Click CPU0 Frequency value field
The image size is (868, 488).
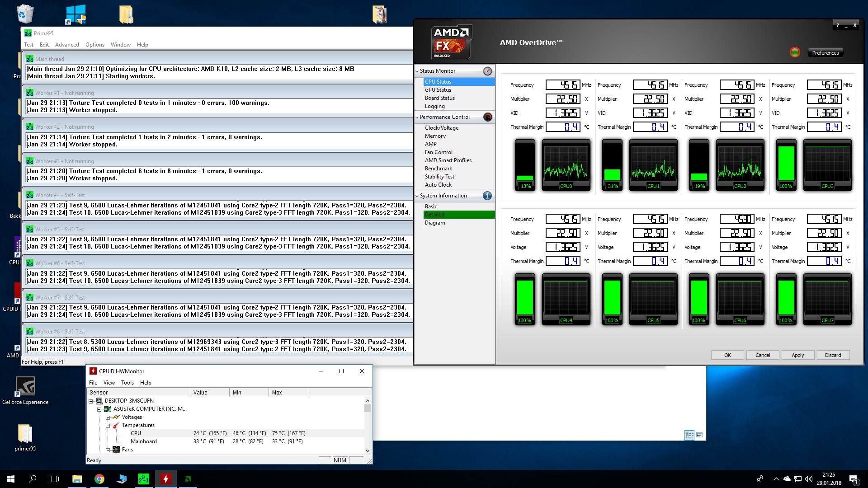coord(563,85)
